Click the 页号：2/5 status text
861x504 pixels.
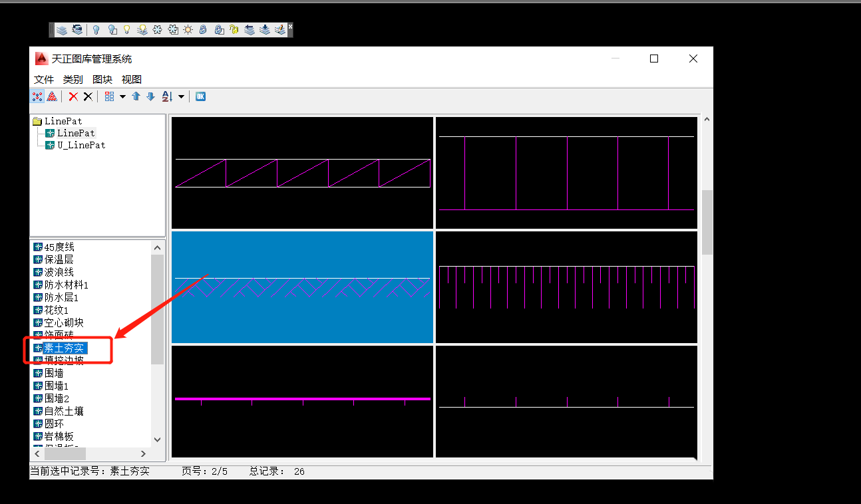[x=204, y=471]
